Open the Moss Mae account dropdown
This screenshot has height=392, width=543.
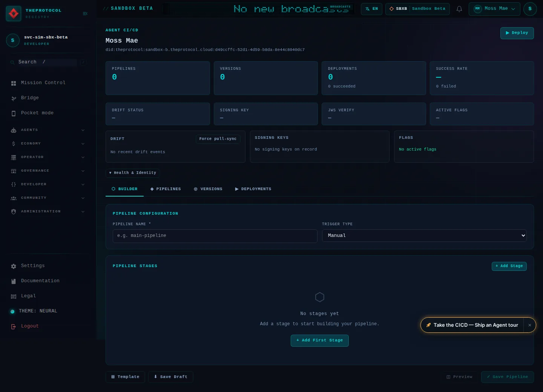pyautogui.click(x=494, y=9)
